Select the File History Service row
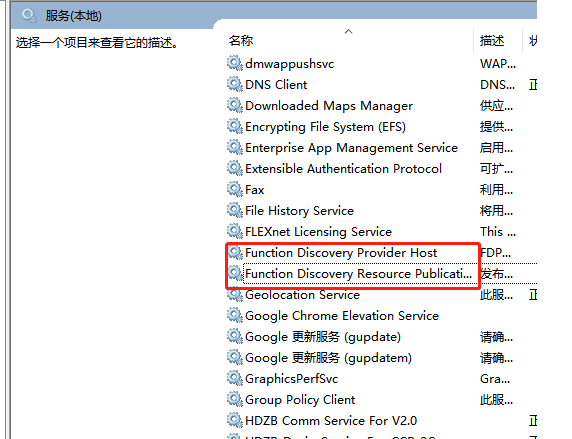Image resolution: width=572 pixels, height=439 pixels. coord(299,211)
